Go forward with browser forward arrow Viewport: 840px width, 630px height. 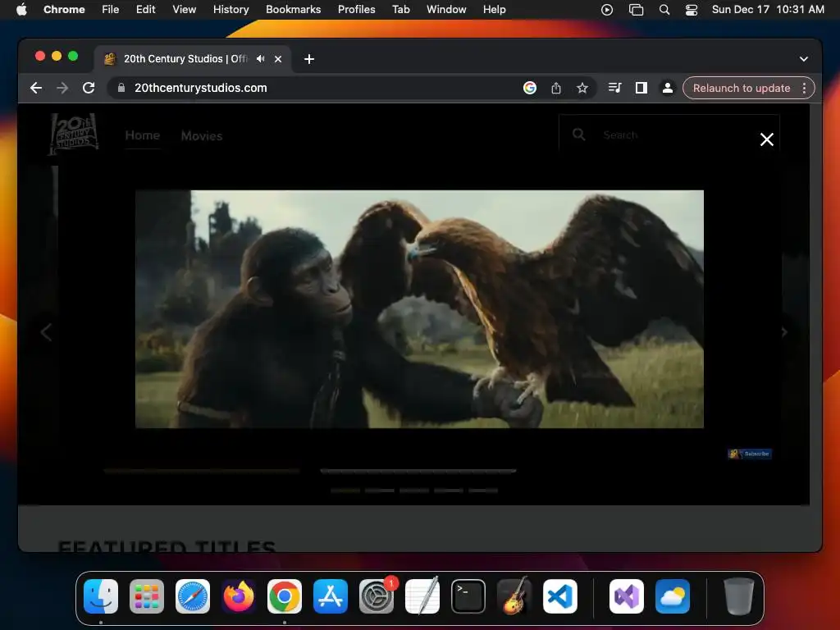tap(62, 88)
